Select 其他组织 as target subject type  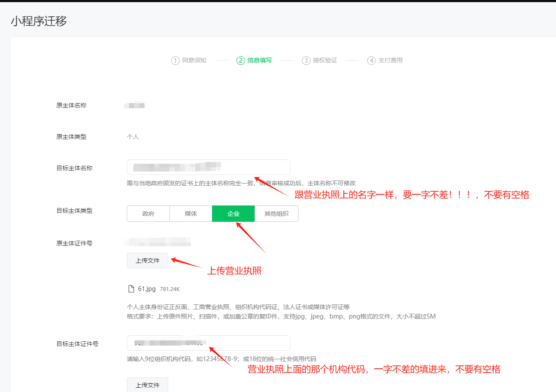click(276, 214)
